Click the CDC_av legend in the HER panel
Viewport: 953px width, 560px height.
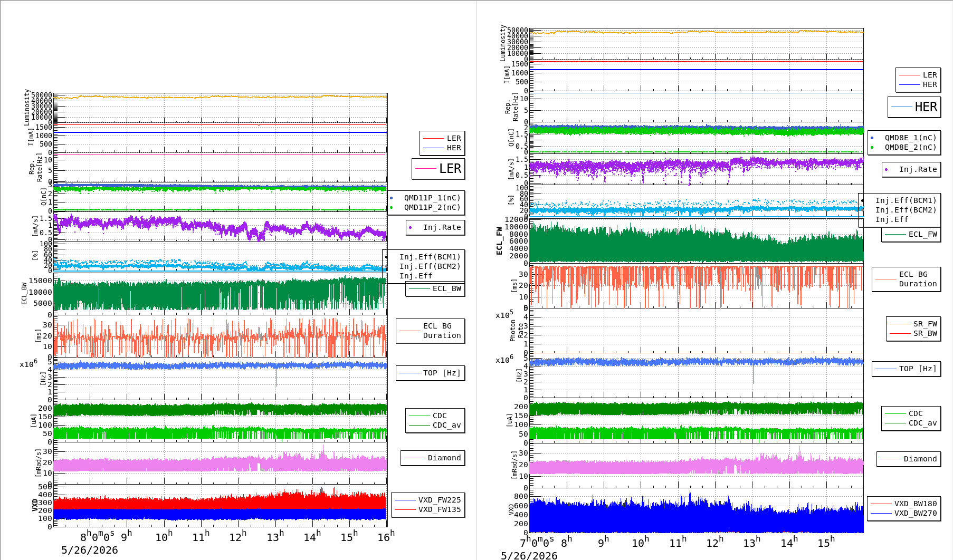(922, 423)
